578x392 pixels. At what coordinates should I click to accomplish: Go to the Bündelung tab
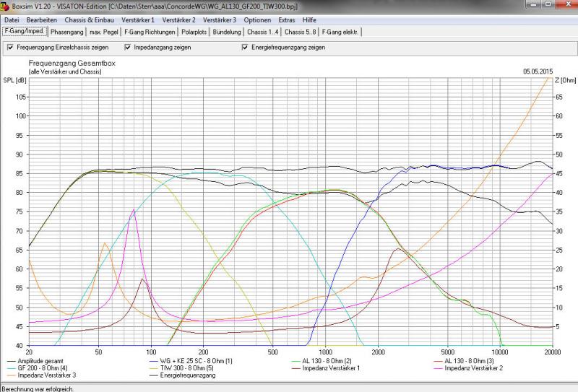click(228, 32)
